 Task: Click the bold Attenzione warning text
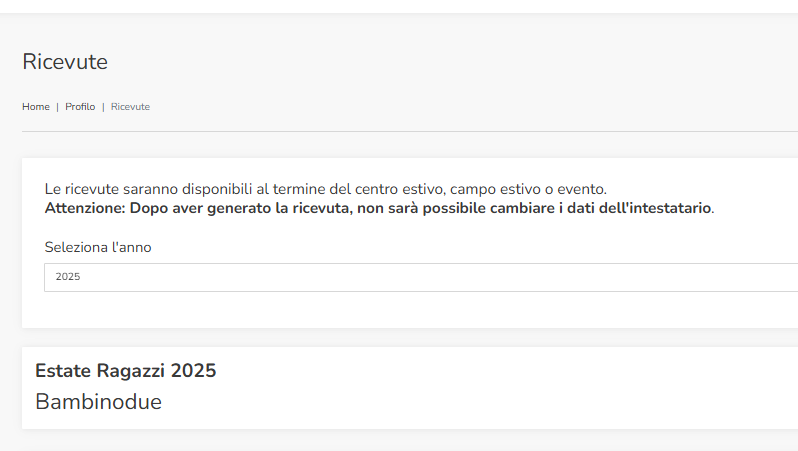379,208
